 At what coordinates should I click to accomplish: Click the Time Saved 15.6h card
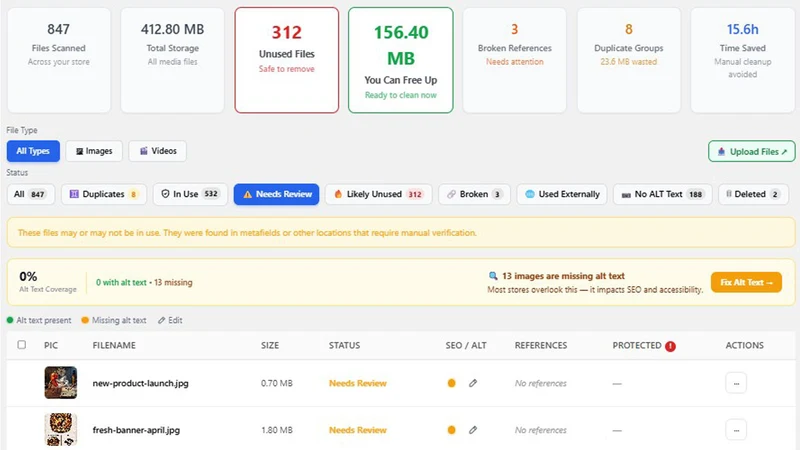coord(742,60)
